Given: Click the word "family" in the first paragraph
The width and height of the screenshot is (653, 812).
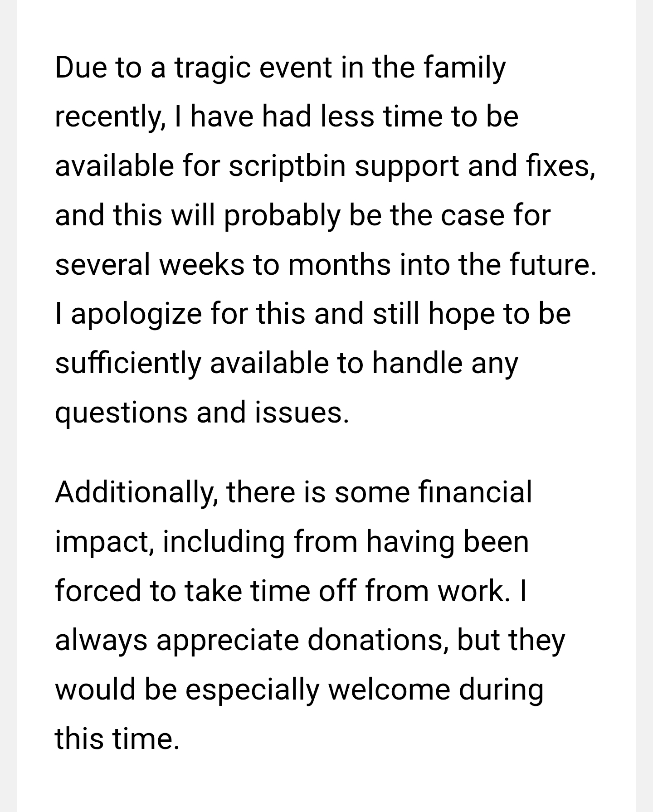Looking at the screenshot, I should (x=464, y=68).
